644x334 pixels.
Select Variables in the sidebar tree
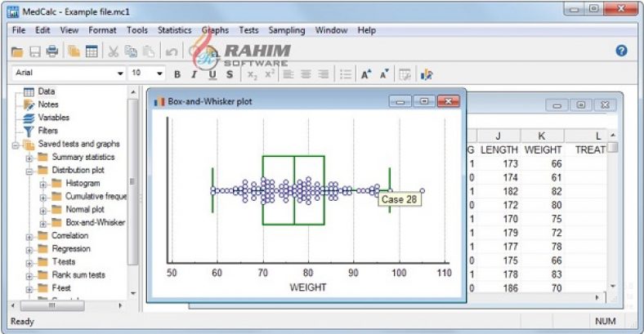click(x=54, y=118)
